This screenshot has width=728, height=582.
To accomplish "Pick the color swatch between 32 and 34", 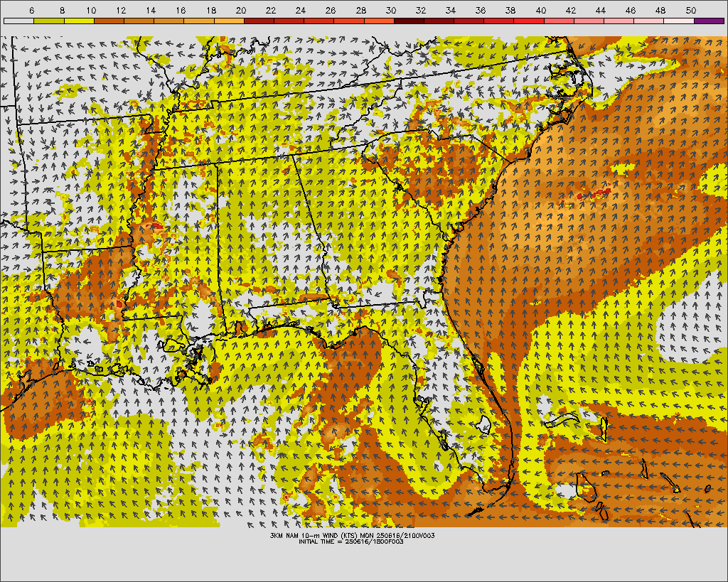I will 439,21.
